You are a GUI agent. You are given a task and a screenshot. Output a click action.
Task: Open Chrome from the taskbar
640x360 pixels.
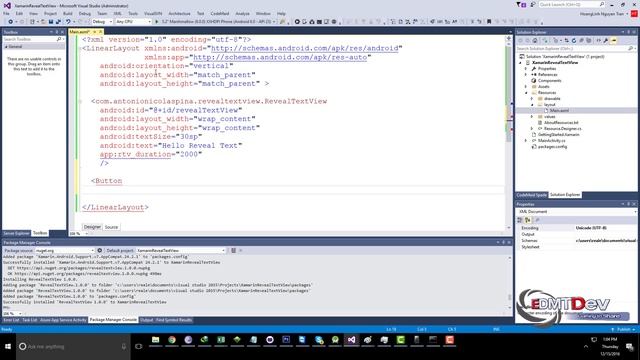pyautogui.click(x=172, y=340)
